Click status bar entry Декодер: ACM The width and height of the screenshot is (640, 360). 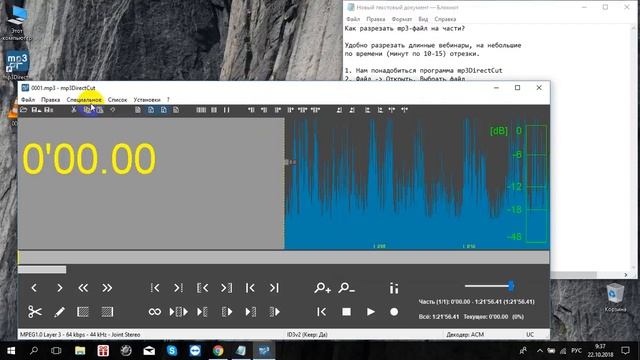465,335
